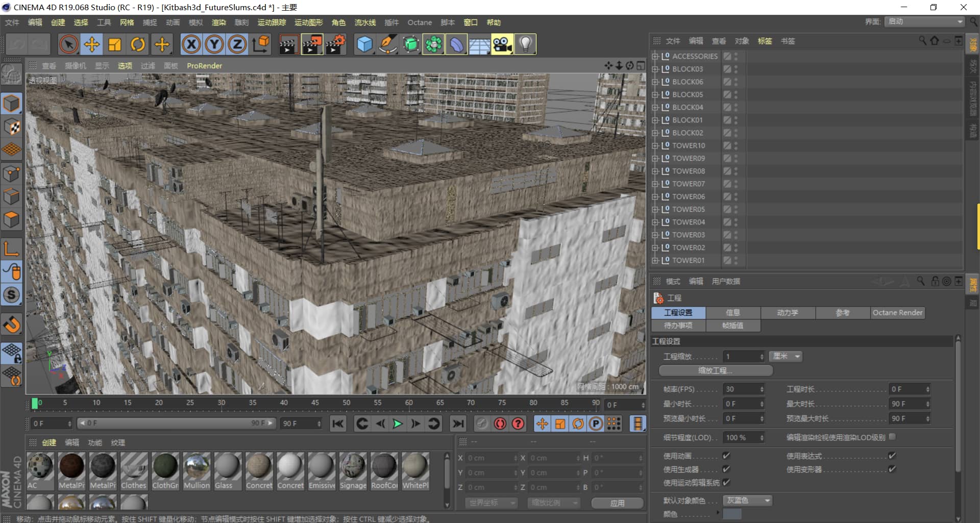Switch to Model mode in left sidebar

11,104
